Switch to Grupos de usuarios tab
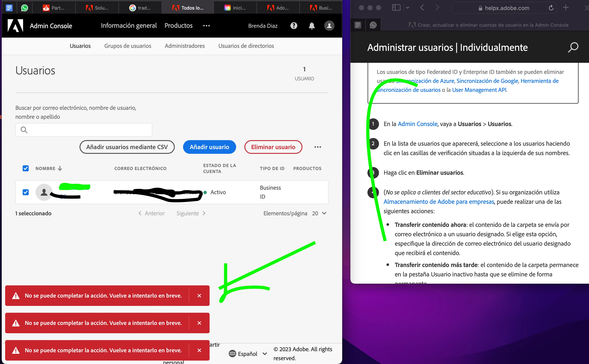 pyautogui.click(x=127, y=46)
